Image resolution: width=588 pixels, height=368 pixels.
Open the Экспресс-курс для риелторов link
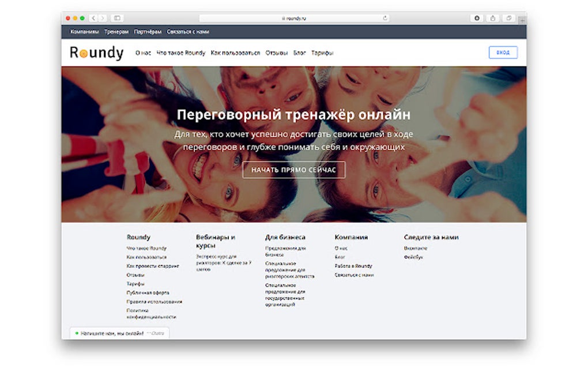coord(224,262)
